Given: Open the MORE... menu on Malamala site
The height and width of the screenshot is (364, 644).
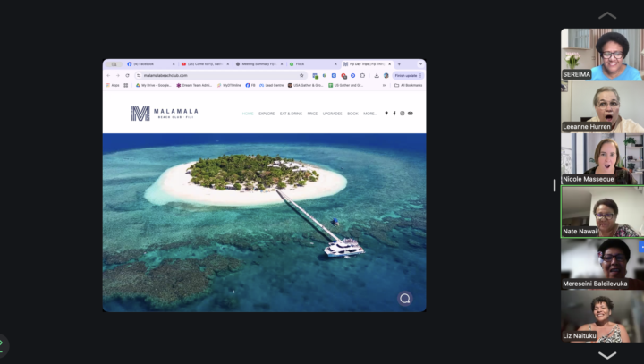Looking at the screenshot, I should 370,114.
